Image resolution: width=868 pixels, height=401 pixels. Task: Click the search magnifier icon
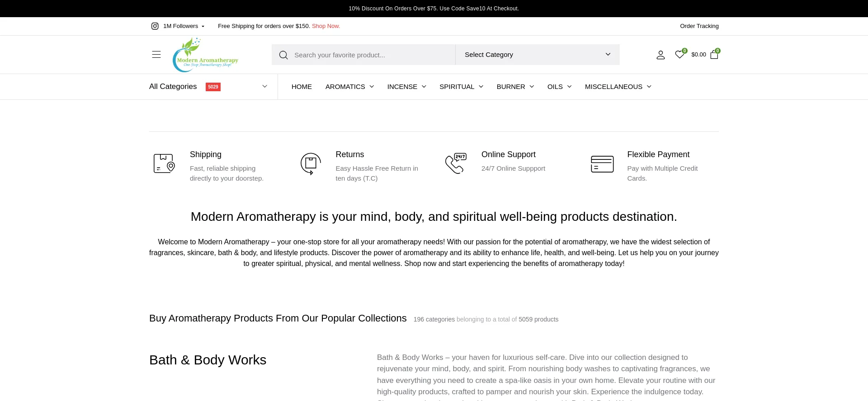tap(283, 55)
